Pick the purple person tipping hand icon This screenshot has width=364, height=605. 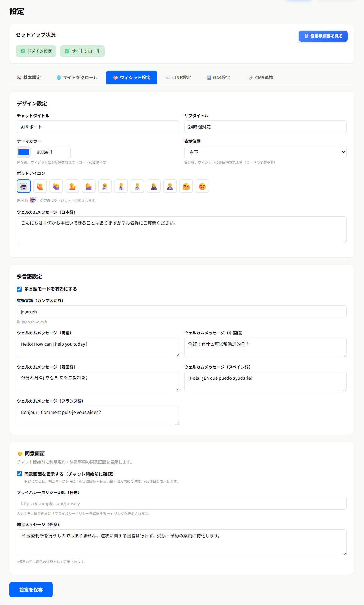tap(89, 186)
